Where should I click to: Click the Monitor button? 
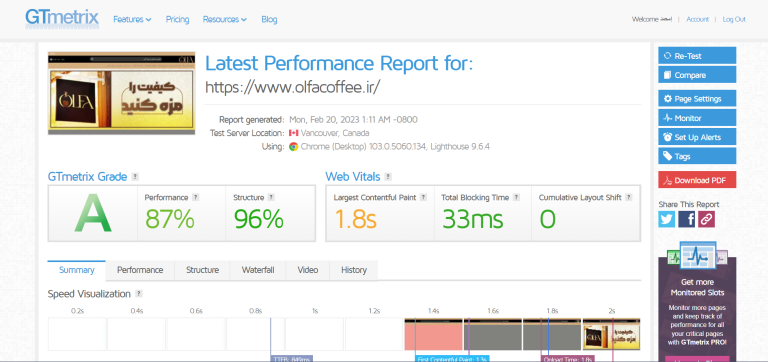(697, 118)
